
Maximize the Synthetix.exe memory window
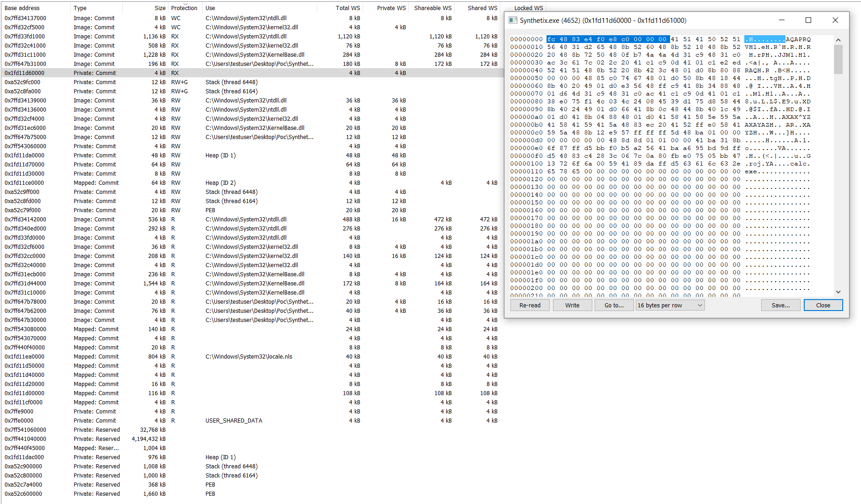[808, 21]
